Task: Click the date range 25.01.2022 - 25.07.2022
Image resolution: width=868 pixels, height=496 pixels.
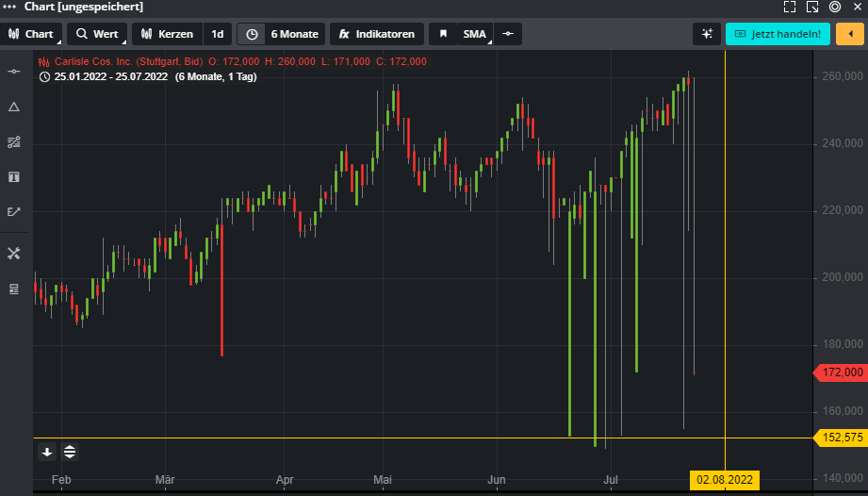Action: [110, 76]
